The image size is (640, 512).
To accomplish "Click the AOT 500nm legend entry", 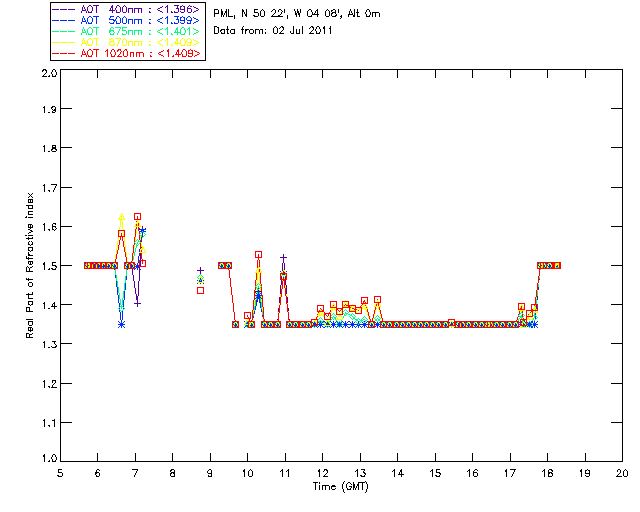I will pos(127,20).
